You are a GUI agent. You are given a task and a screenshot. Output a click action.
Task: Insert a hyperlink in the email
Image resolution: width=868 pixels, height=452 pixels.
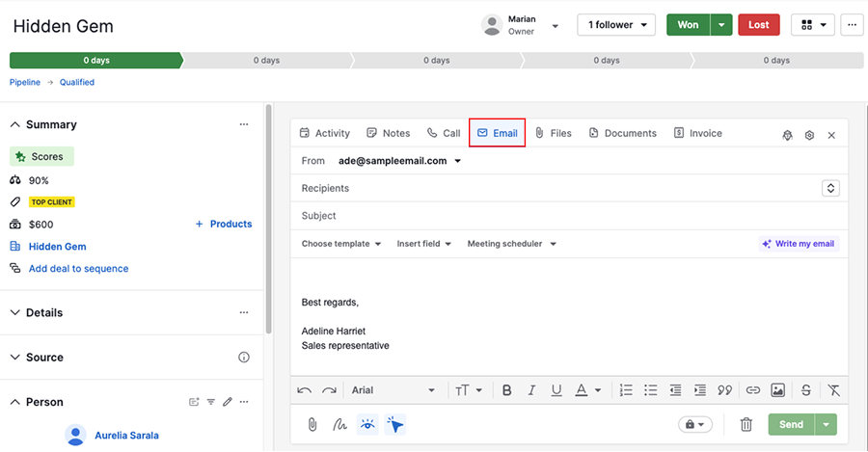[753, 390]
